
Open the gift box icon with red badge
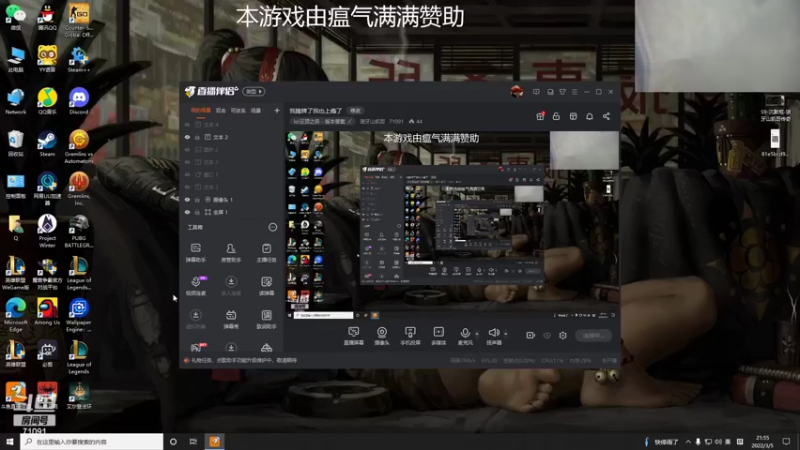[540, 116]
